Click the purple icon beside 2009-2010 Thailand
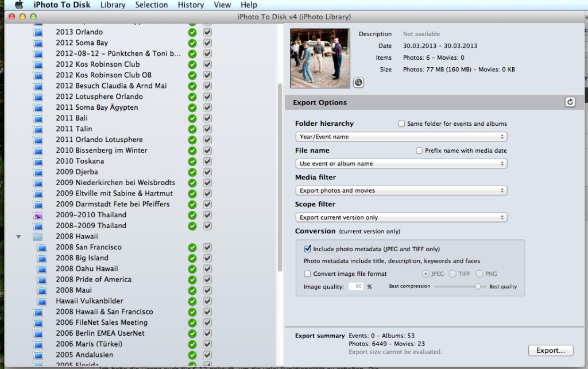 (38, 215)
